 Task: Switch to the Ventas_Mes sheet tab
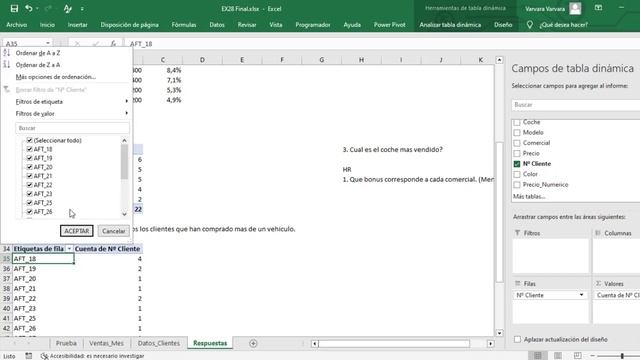click(106, 343)
